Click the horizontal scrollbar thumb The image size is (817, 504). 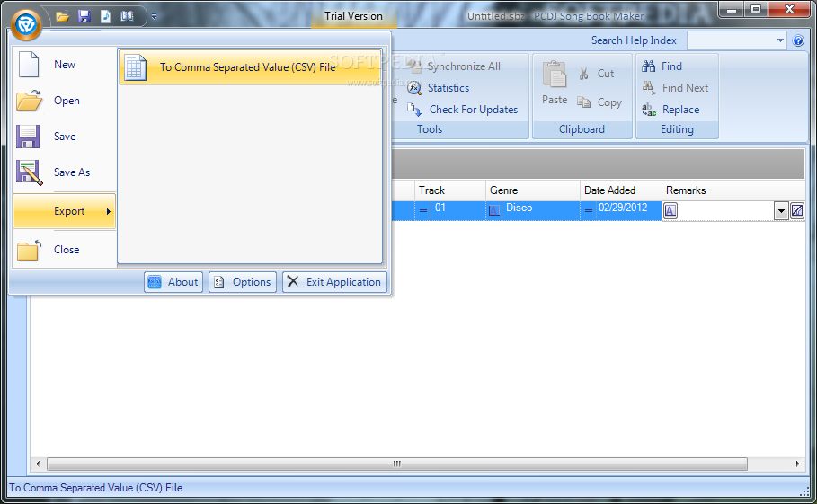click(x=397, y=464)
